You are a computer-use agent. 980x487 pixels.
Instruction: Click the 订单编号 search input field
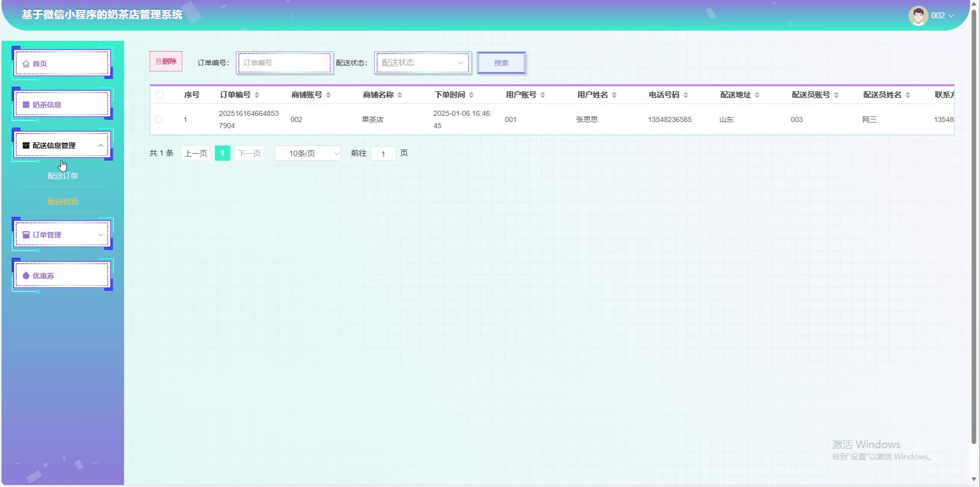[x=284, y=63]
